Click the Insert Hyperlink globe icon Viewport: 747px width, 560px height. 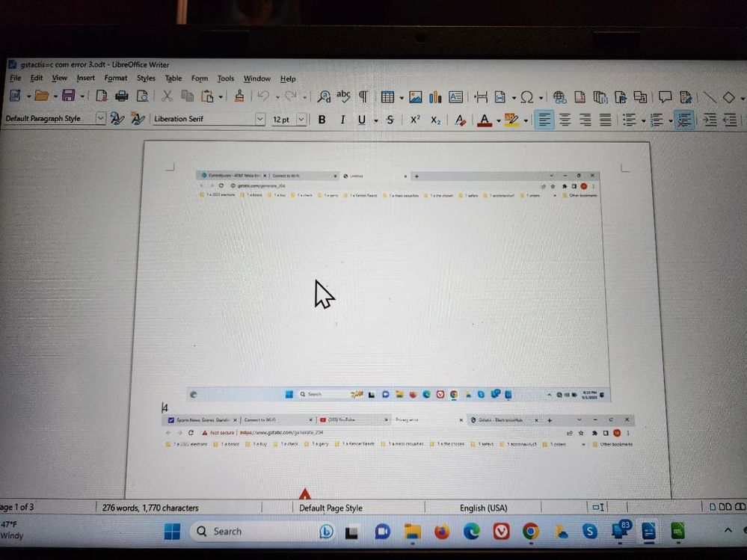tap(560, 98)
